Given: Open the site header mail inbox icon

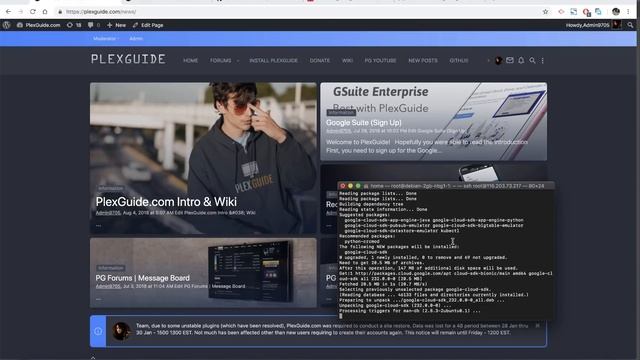Looking at the screenshot, I should 510,60.
